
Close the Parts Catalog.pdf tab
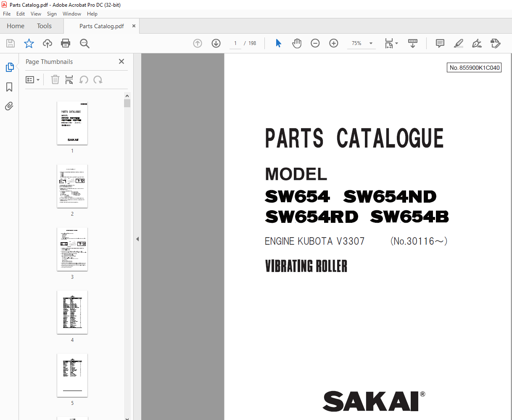(x=134, y=26)
